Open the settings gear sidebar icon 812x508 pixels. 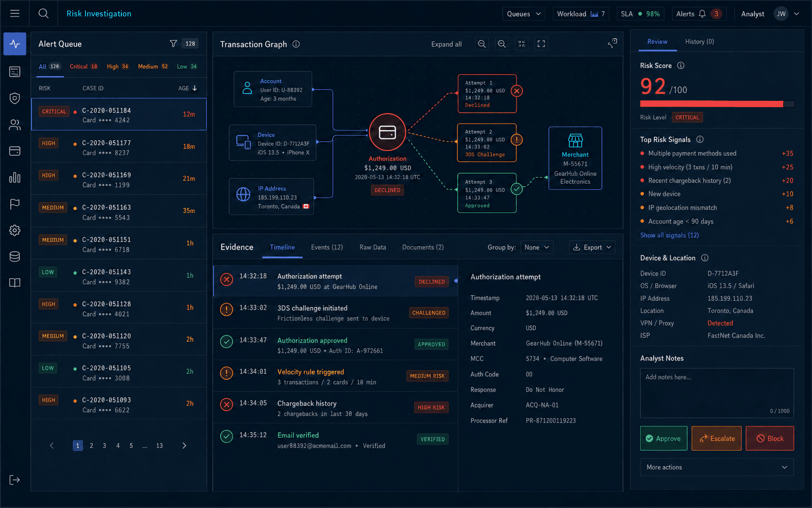click(x=15, y=230)
